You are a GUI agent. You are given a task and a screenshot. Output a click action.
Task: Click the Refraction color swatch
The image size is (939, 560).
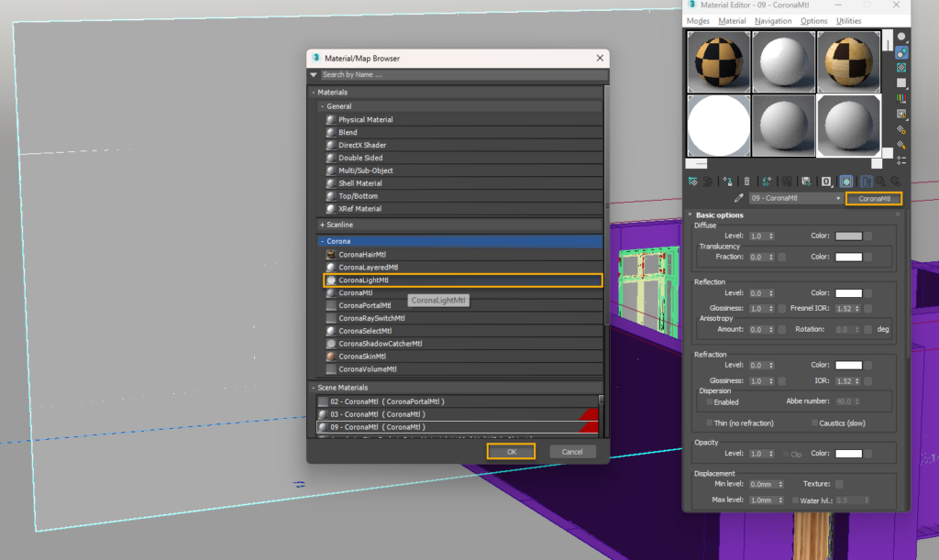coord(848,365)
